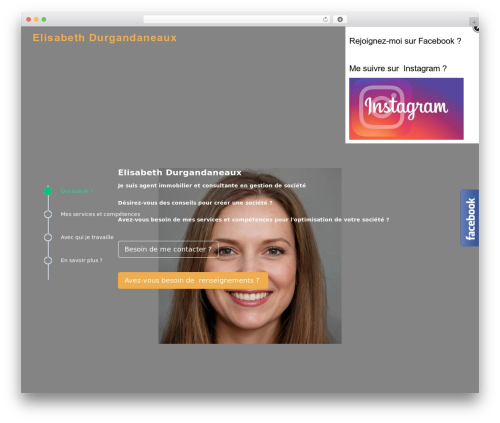Click the browser address bar
The image size is (500, 423).
coord(236,19)
